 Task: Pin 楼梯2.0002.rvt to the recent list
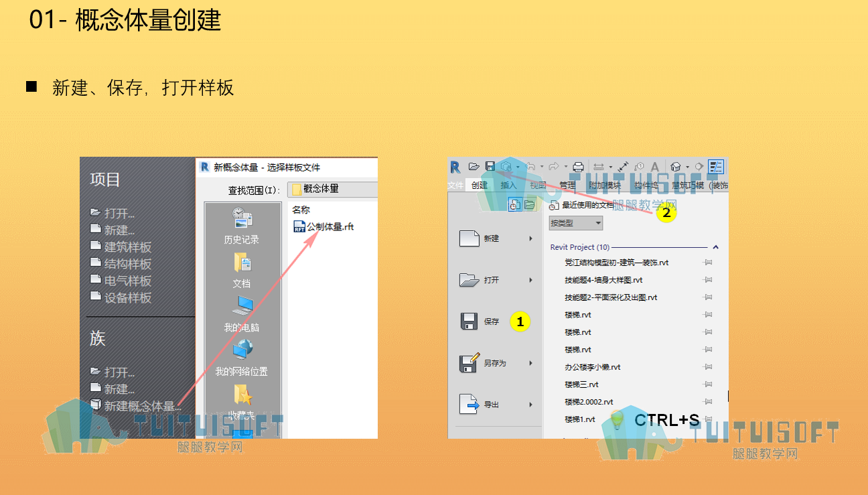(x=707, y=402)
